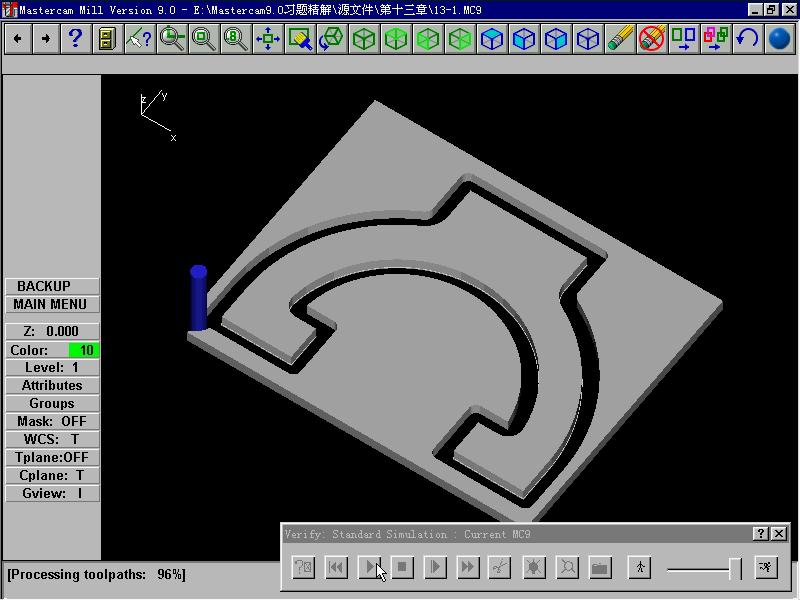Click the left arrow previous toolbar page icon
The height and width of the screenshot is (600, 800).
tap(18, 38)
